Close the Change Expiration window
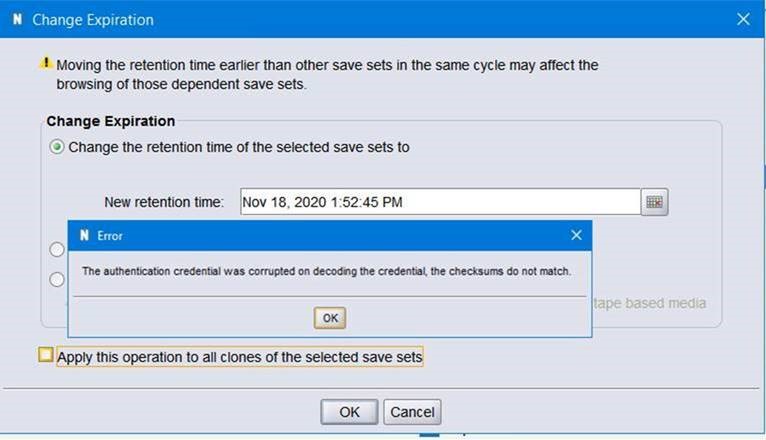Image resolution: width=766 pixels, height=440 pixels. pos(742,19)
